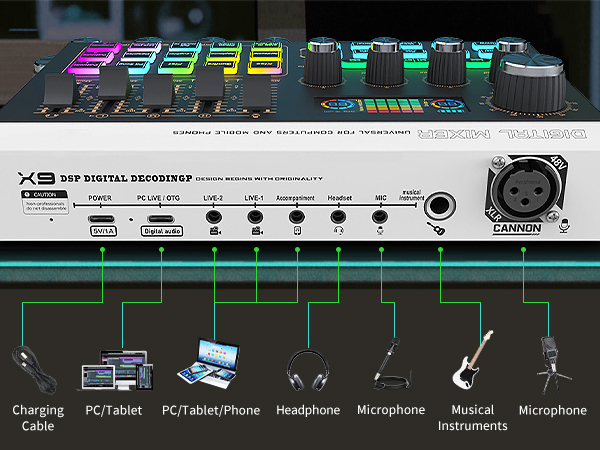Click the Accompaniment label text
Screen dimensions: 600x450
coord(295,198)
